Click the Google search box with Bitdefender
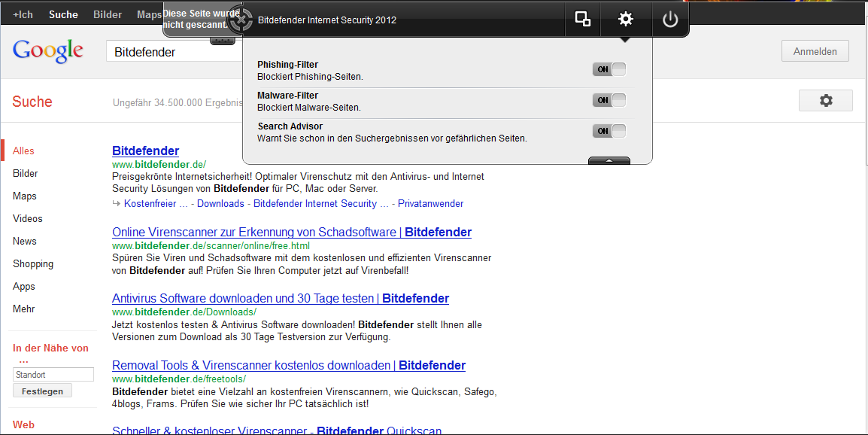 point(175,51)
